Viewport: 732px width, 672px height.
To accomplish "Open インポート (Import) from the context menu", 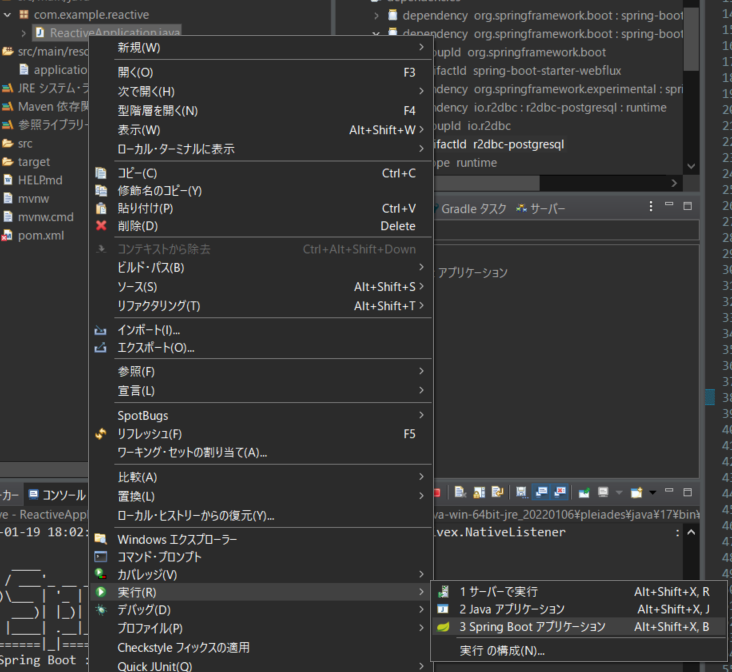I will tap(260, 330).
